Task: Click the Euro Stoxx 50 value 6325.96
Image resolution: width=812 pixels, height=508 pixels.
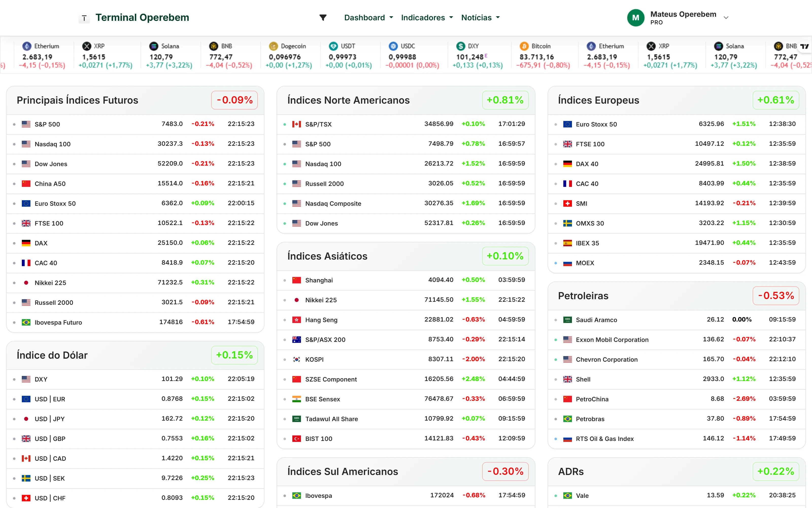Action: [711, 124]
